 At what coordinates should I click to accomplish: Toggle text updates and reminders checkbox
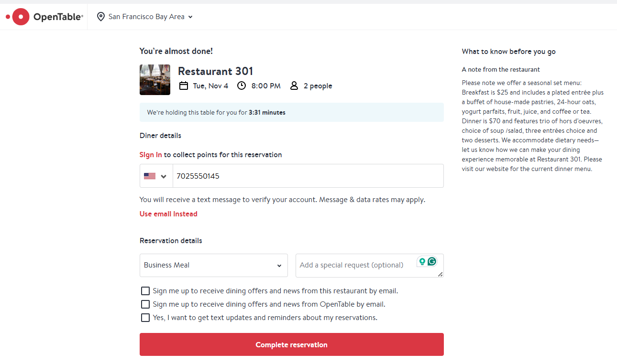(x=145, y=318)
